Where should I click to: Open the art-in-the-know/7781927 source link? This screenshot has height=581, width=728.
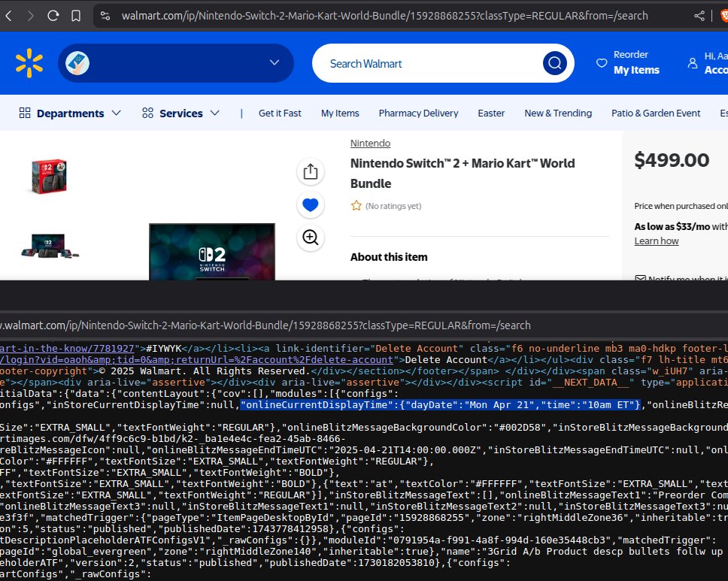67,349
